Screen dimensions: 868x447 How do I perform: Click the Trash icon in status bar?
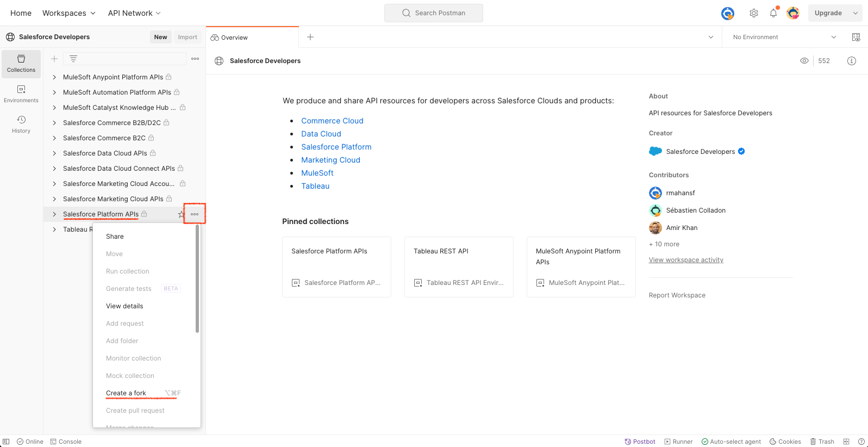point(822,442)
